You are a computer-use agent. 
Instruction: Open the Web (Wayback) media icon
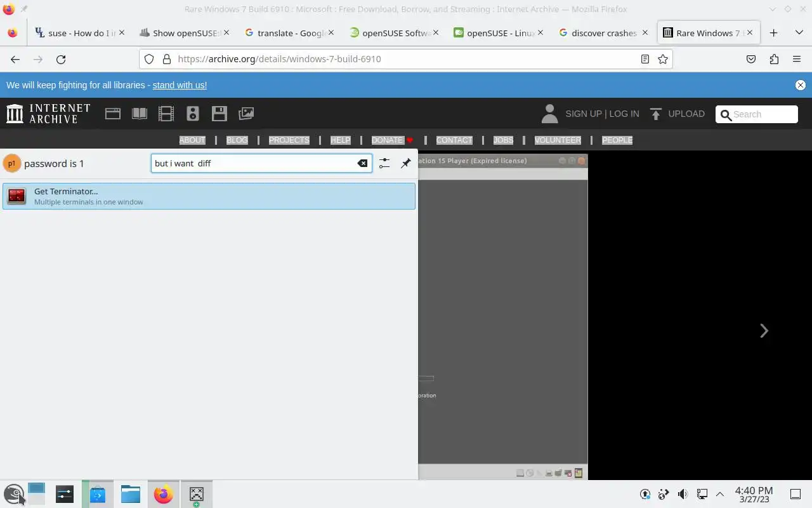coord(113,114)
